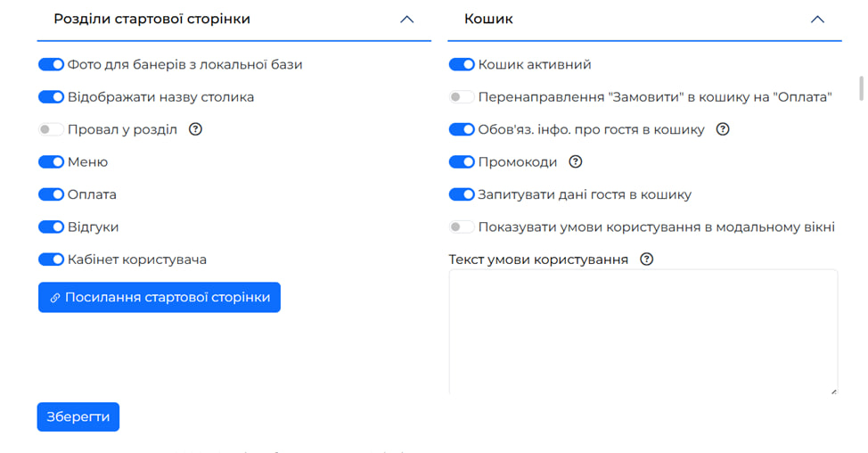The height and width of the screenshot is (453, 868).
Task: Enable "Показувати умови користування в модальному вікні"
Action: tap(462, 227)
